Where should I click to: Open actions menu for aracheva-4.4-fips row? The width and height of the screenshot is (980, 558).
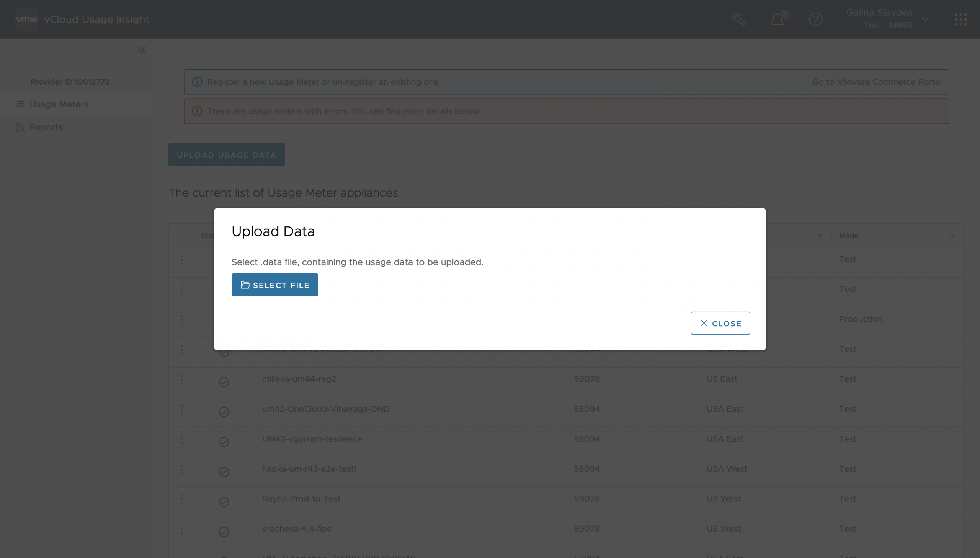tap(181, 529)
